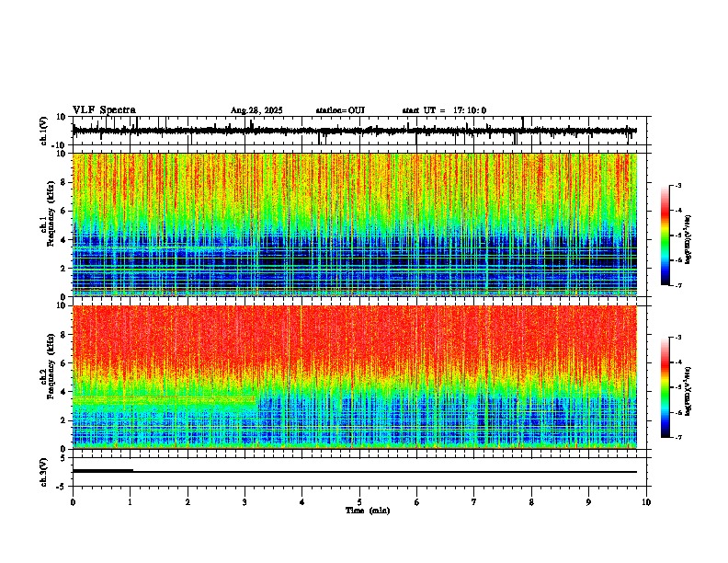Click the "8" kHz tick of ch.2 spectrogram

pos(63,335)
